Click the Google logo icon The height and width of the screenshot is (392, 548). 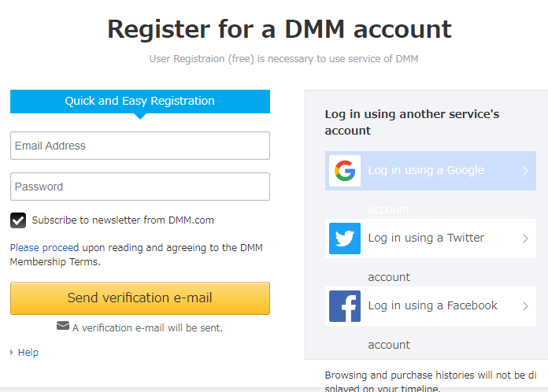pyautogui.click(x=344, y=171)
